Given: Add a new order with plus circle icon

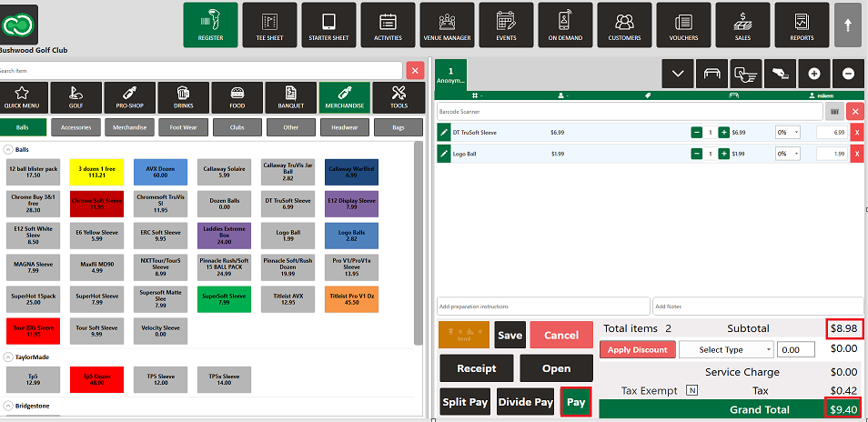Looking at the screenshot, I should tap(813, 74).
